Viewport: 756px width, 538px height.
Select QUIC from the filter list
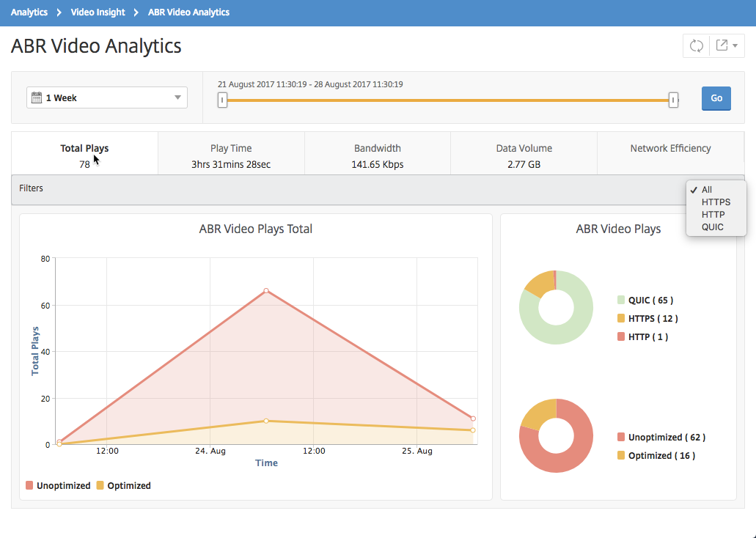[x=712, y=227]
